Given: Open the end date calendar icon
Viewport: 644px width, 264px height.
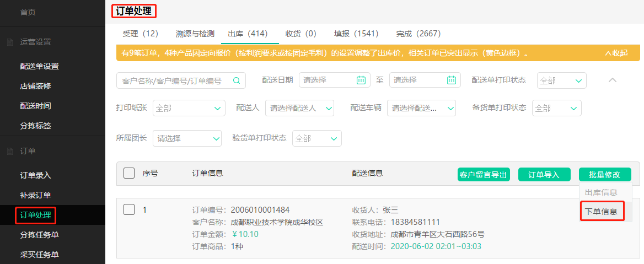Looking at the screenshot, I should tap(452, 80).
